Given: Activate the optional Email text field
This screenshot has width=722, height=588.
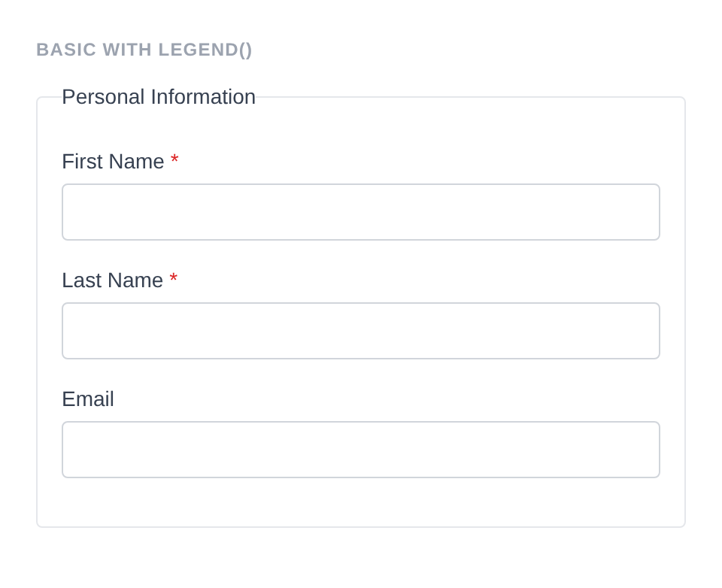Looking at the screenshot, I should tap(361, 450).
